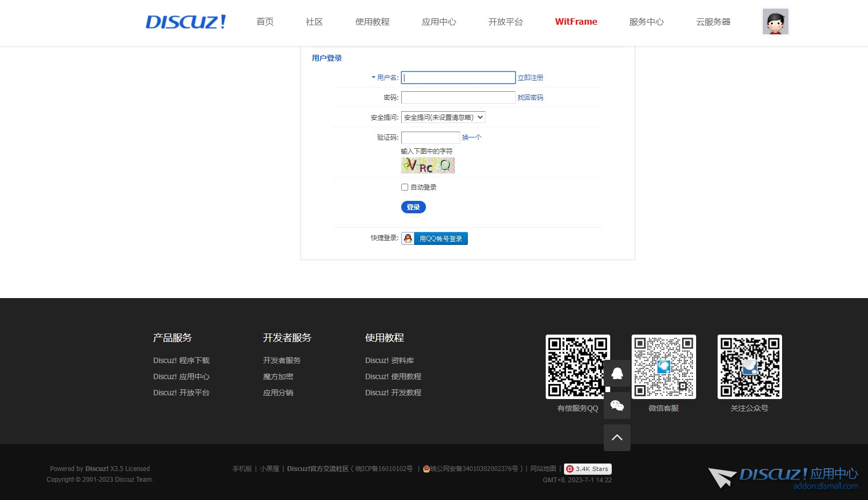Click the 公安备案 shield icon in the footer

pyautogui.click(x=426, y=468)
